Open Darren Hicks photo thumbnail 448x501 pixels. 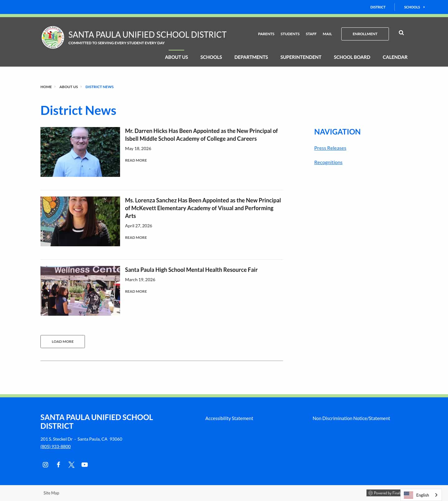[80, 152]
